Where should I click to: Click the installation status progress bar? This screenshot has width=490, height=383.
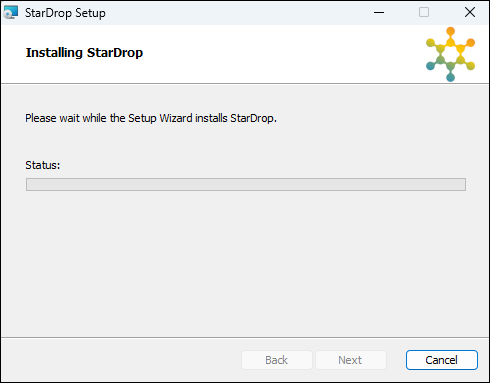[x=246, y=185]
